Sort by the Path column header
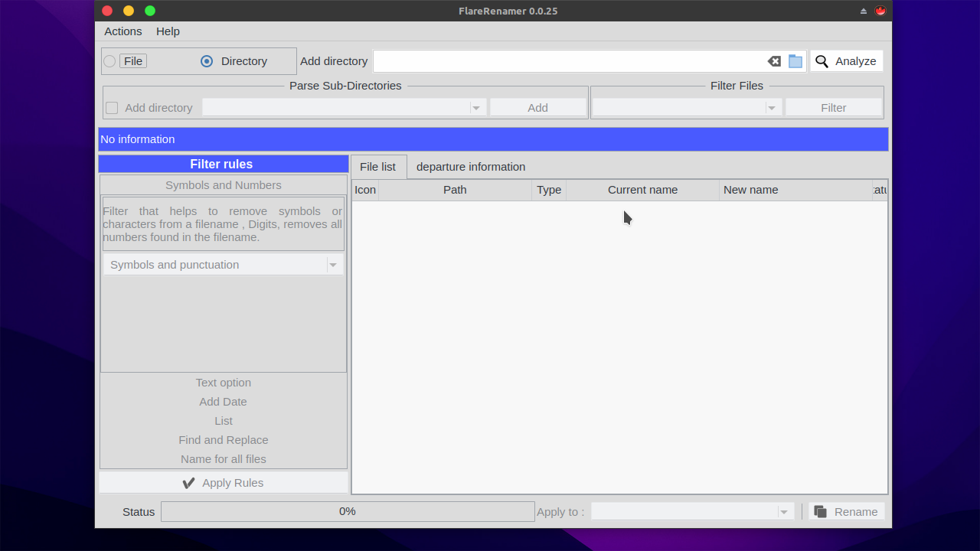980x551 pixels. coord(456,190)
